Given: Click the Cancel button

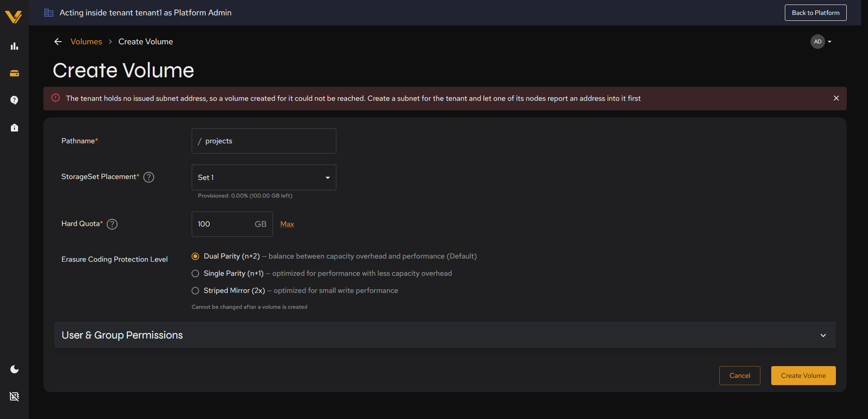Looking at the screenshot, I should 740,376.
